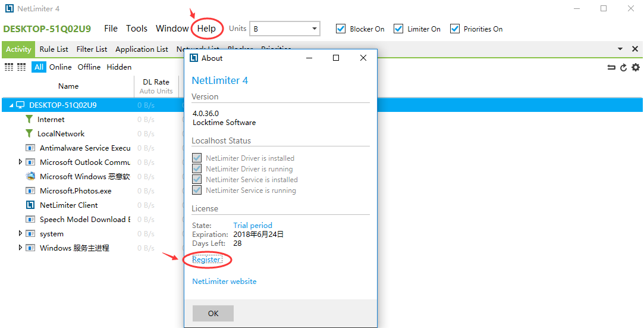Screen dimensions: 644x328
Task: Toggle the Priorities On checkbox
Action: 454,29
